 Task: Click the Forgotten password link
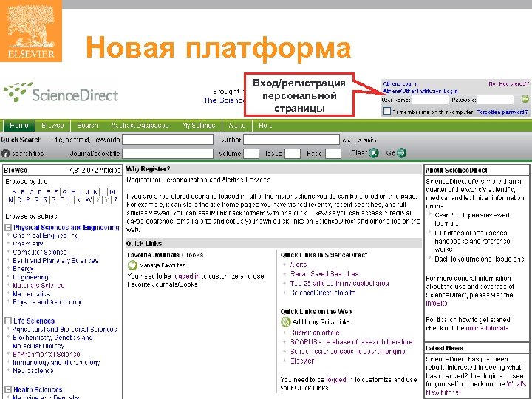502,112
